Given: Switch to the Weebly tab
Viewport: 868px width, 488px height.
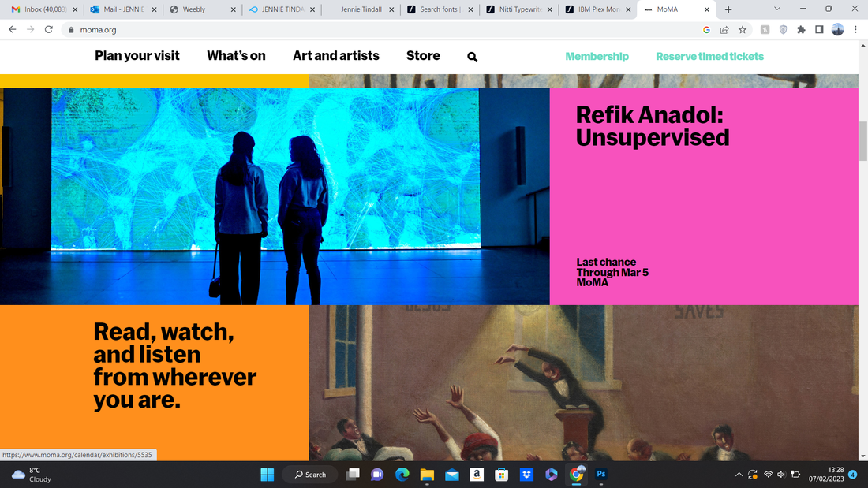Looking at the screenshot, I should pos(203,9).
